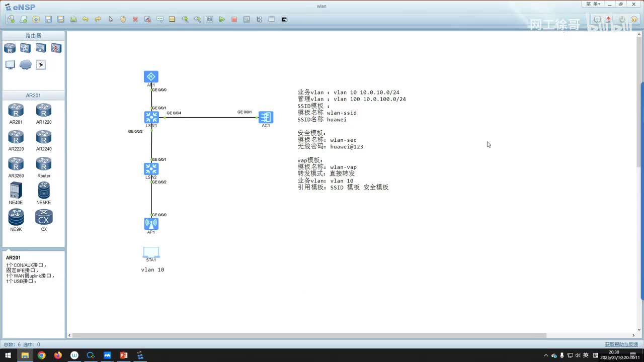Image resolution: width=644 pixels, height=362 pixels.
Task: Create a new topology from the toolbar
Action: 11,19
